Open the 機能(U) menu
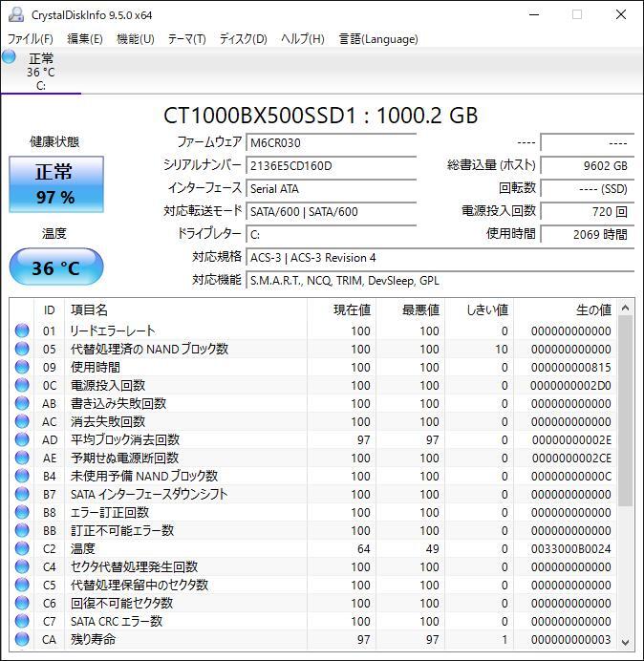Viewport: 644px width, 661px height. (x=136, y=39)
